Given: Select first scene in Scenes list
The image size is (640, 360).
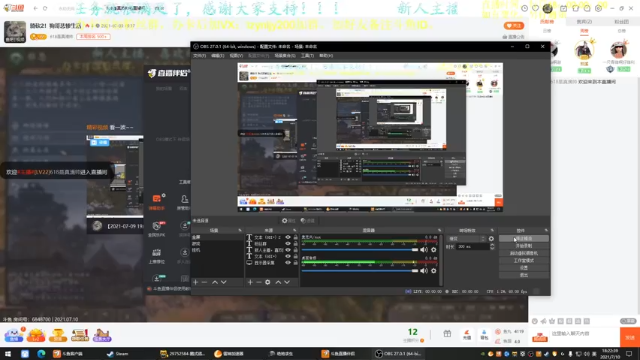Looking at the screenshot, I should 217,237.
